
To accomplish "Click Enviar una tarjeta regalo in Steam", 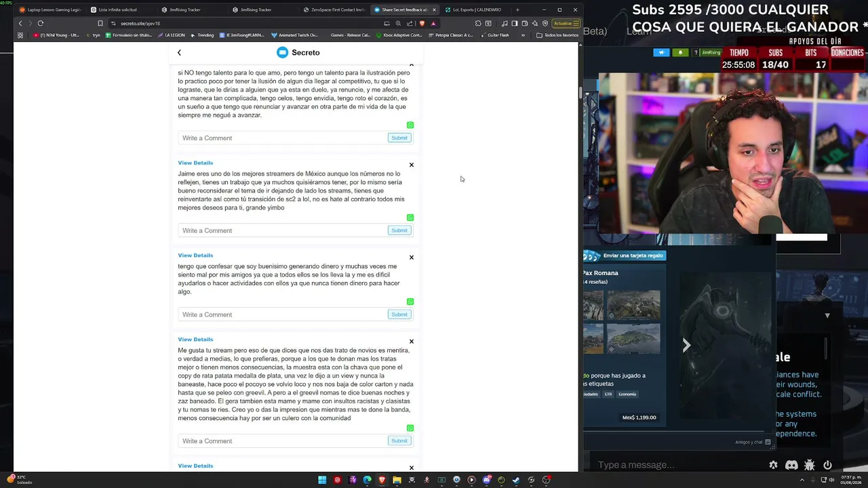I will [x=625, y=256].
